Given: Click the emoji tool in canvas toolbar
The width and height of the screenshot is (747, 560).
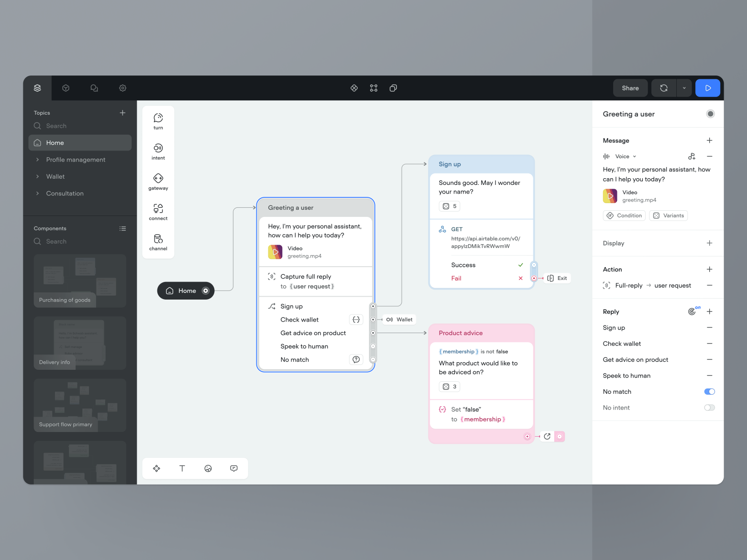Looking at the screenshot, I should [208, 468].
